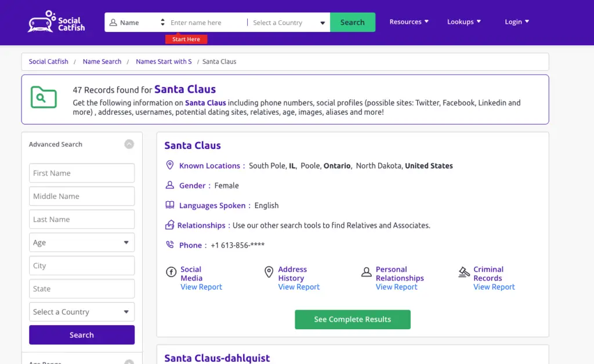Image resolution: width=594 pixels, height=364 pixels.
Task: Click See Complete Results button
Action: click(x=353, y=319)
